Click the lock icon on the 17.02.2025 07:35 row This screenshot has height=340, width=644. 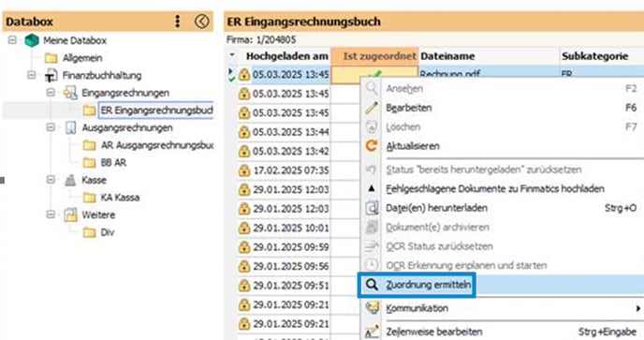(244, 170)
